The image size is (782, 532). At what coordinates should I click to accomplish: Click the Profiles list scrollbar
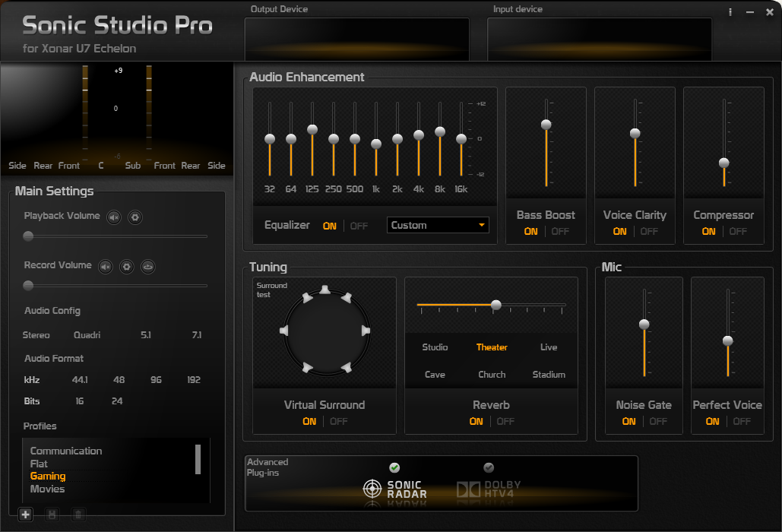(198, 459)
